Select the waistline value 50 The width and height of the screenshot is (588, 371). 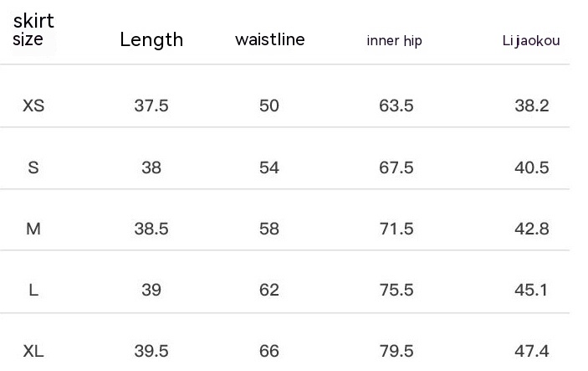(269, 106)
